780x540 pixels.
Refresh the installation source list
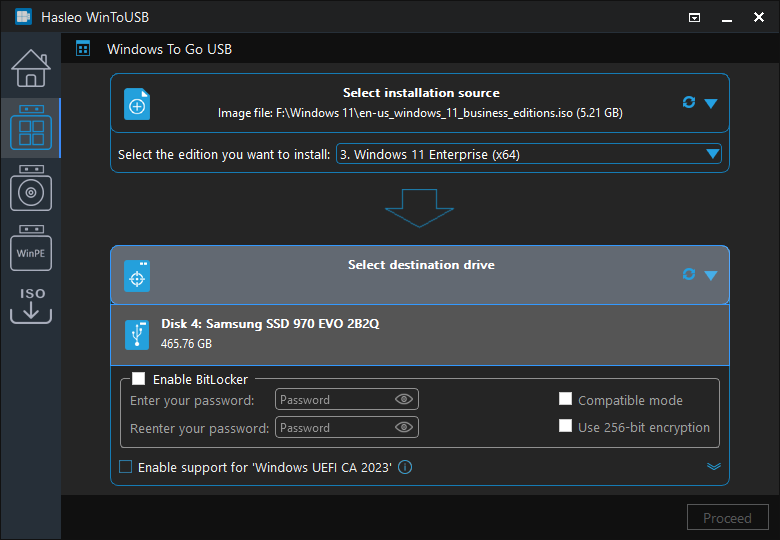(x=688, y=102)
